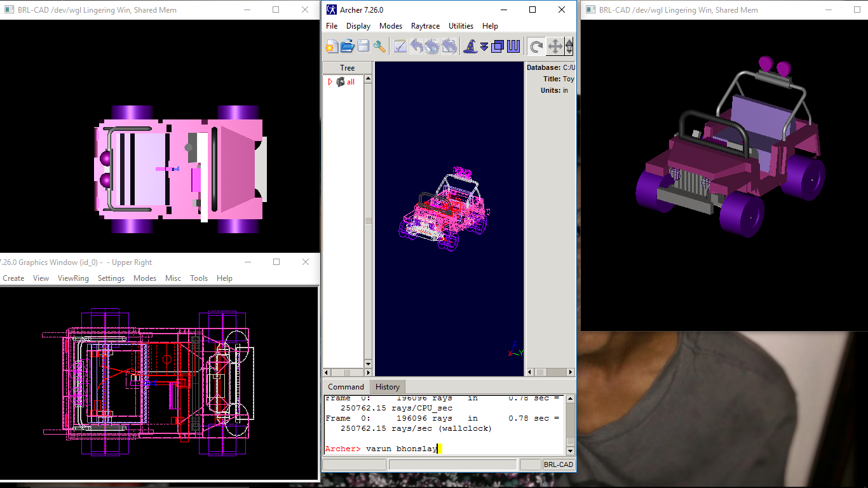The height and width of the screenshot is (488, 868).
Task: Open the Tools menu in Graphics Window
Action: (x=199, y=278)
